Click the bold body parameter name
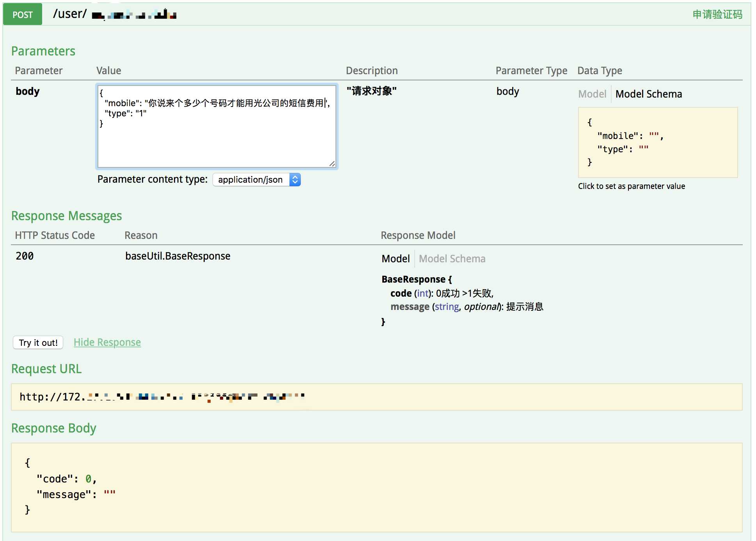This screenshot has width=756, height=541. pyautogui.click(x=28, y=91)
